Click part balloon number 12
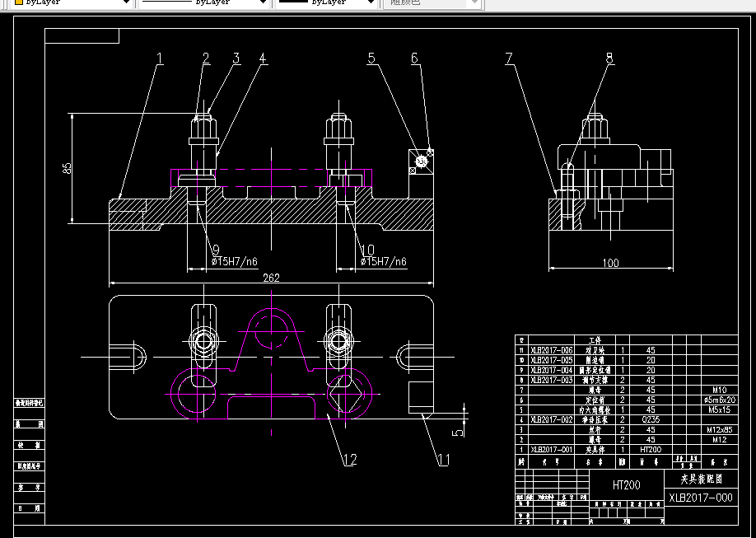756x538 pixels. (x=350, y=460)
